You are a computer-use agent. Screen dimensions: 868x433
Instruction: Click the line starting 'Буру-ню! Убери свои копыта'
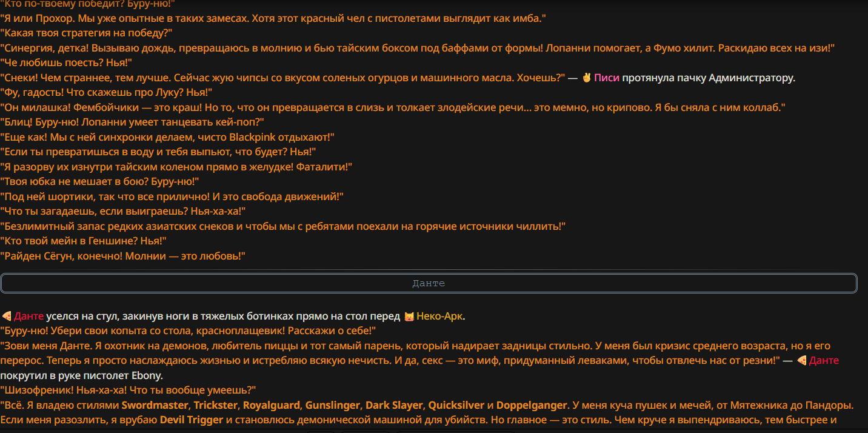pos(189,331)
